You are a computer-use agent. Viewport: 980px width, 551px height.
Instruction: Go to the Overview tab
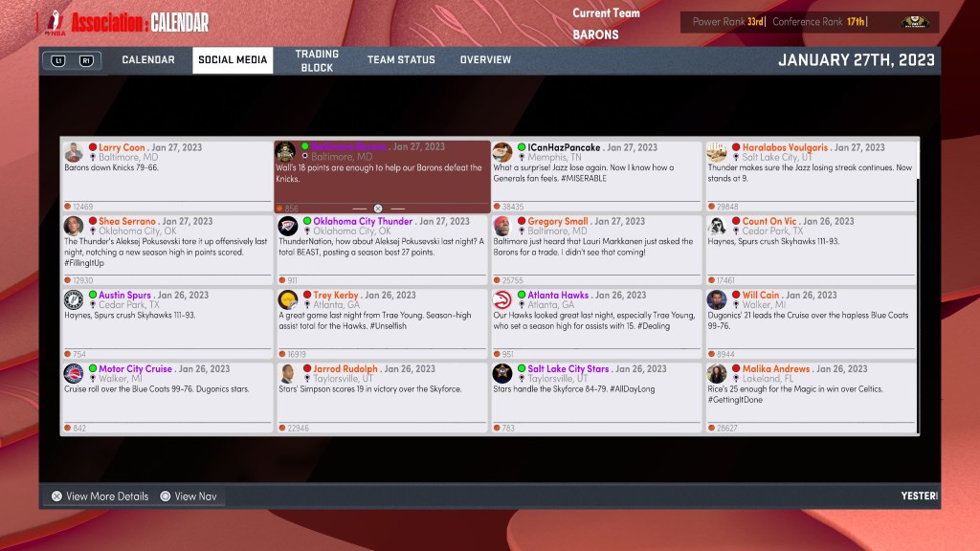485,60
